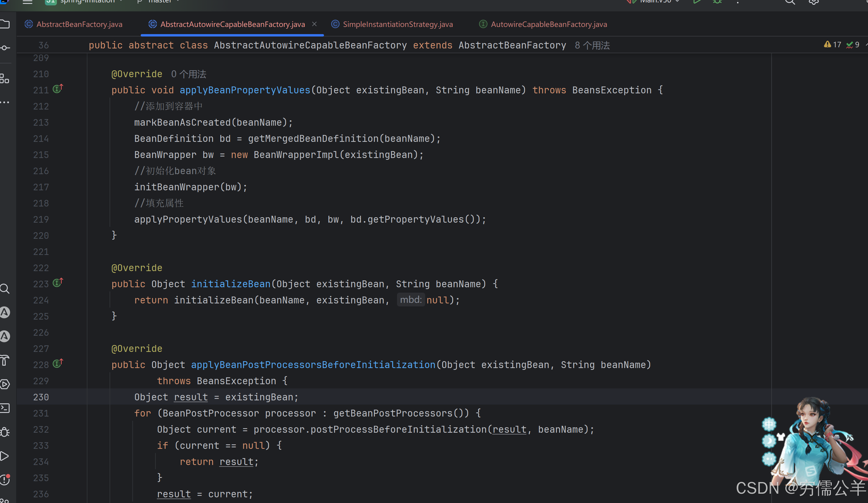Open the Project folder tool window
Screen dimensions: 868x503
pos(5,24)
